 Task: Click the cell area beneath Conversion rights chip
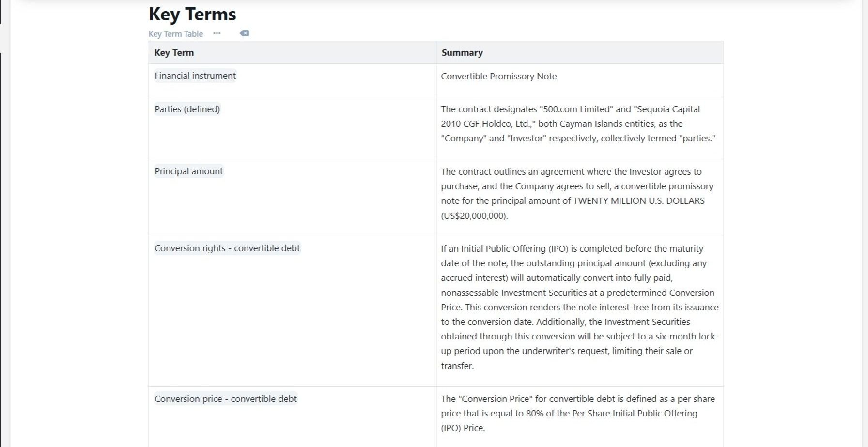point(292,321)
